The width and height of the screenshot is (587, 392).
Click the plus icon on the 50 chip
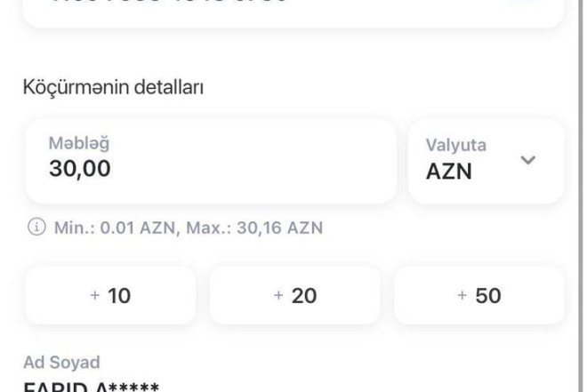coord(462,295)
